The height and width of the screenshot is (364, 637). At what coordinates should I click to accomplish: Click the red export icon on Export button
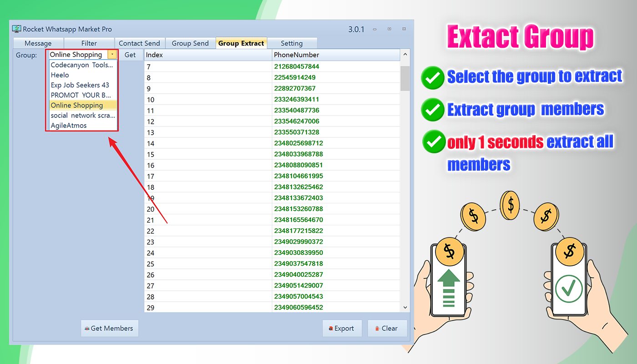point(332,328)
